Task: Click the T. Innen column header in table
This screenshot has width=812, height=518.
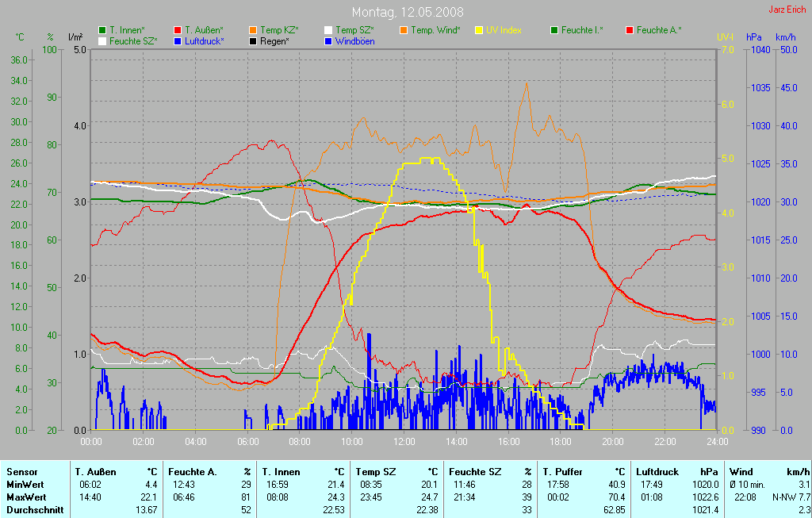Action: [281, 472]
